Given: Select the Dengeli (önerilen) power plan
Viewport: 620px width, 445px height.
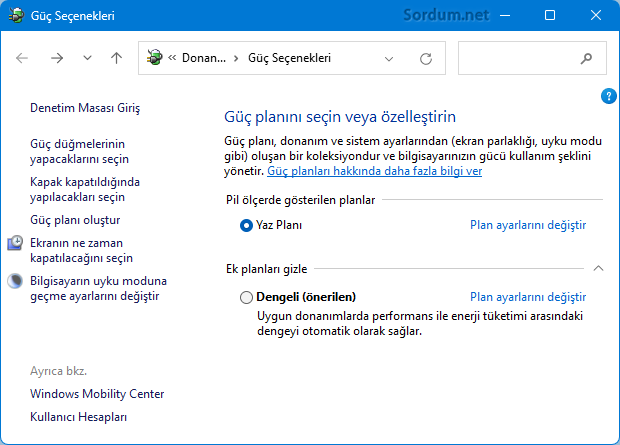Looking at the screenshot, I should [x=246, y=297].
